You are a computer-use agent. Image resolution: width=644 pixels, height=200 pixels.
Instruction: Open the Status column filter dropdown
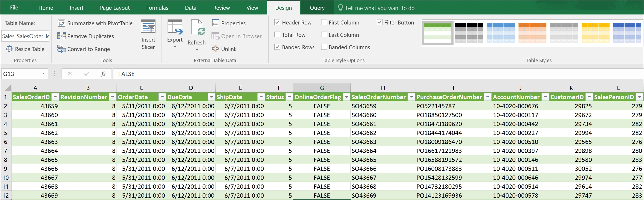tap(289, 97)
